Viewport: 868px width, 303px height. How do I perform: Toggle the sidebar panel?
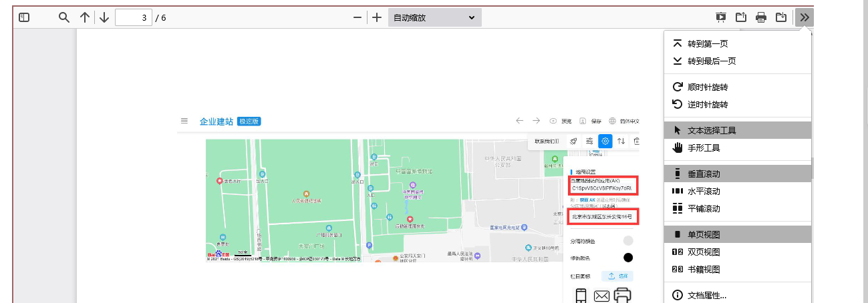24,17
